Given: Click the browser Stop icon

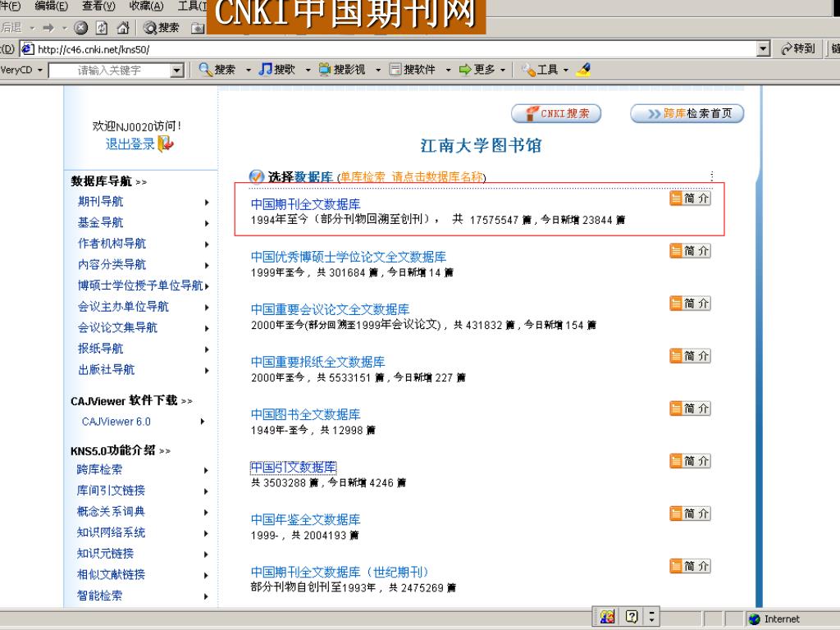Looking at the screenshot, I should click(81, 27).
